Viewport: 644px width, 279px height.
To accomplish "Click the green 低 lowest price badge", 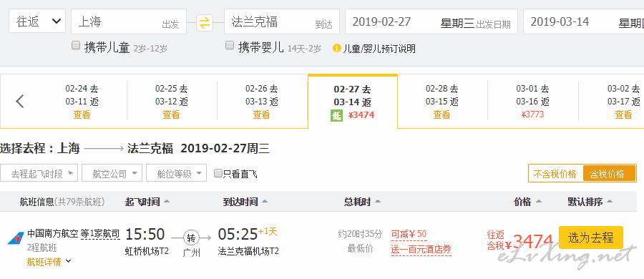I will point(336,116).
